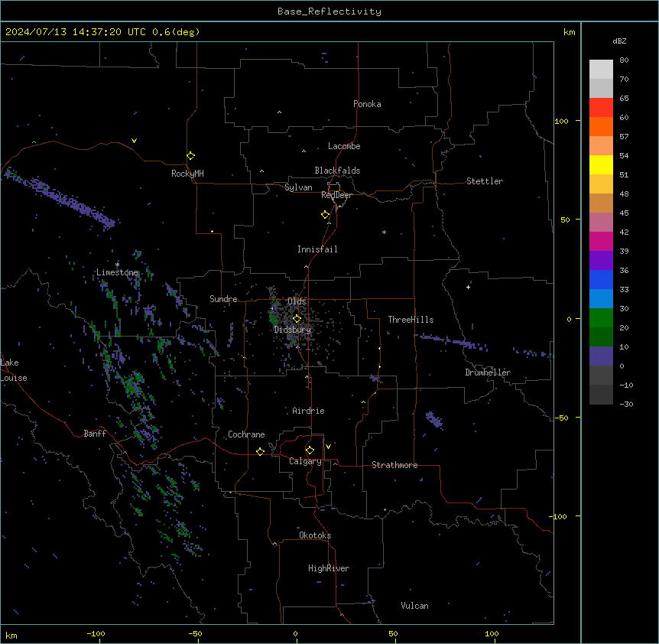Screen dimensions: 659x644
Task: Pick the light blue 30-33 dBZ legend swatch
Action: pyautogui.click(x=601, y=299)
